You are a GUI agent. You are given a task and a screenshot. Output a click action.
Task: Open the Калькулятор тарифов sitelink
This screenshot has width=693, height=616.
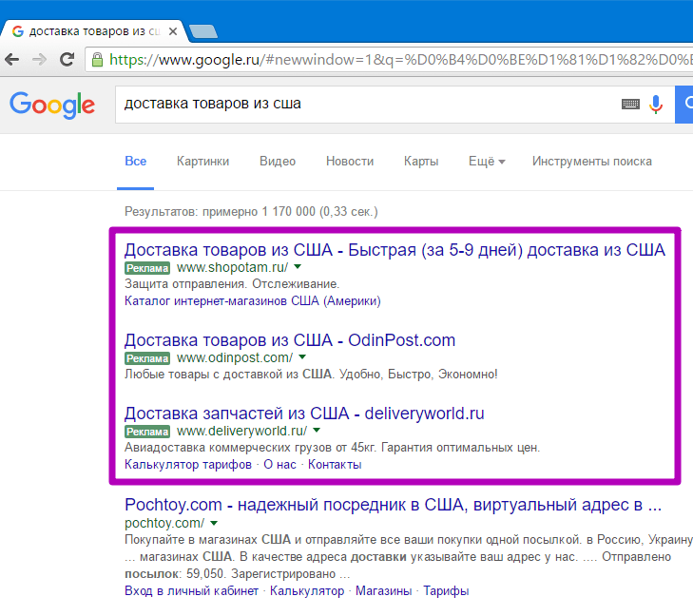188,465
